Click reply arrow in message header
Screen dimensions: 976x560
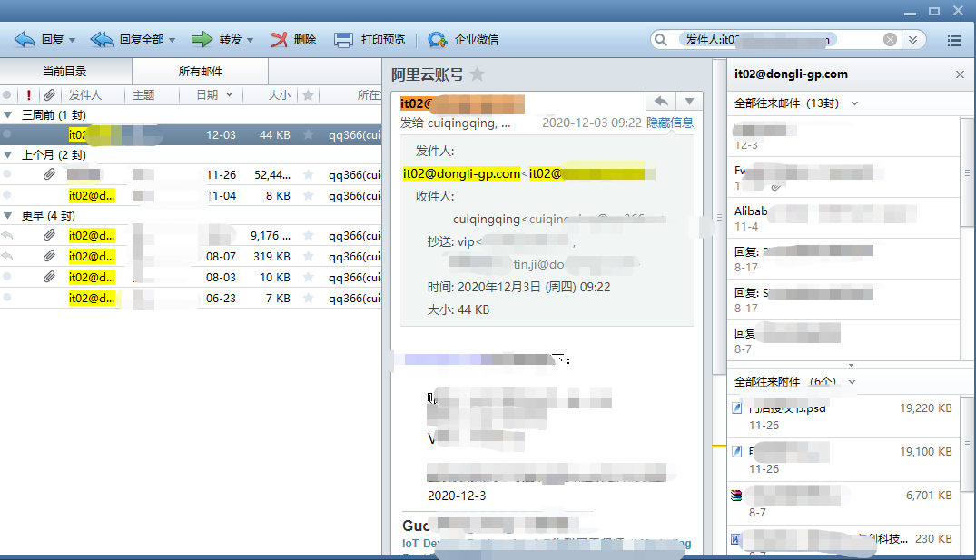[x=661, y=101]
